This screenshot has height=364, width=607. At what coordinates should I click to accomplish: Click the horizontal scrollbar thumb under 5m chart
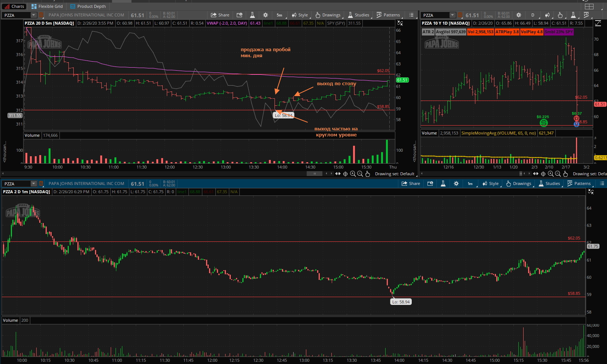click(315, 174)
